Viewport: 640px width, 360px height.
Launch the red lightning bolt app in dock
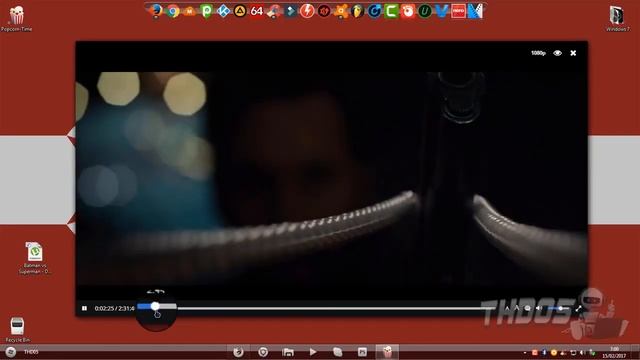click(307, 11)
